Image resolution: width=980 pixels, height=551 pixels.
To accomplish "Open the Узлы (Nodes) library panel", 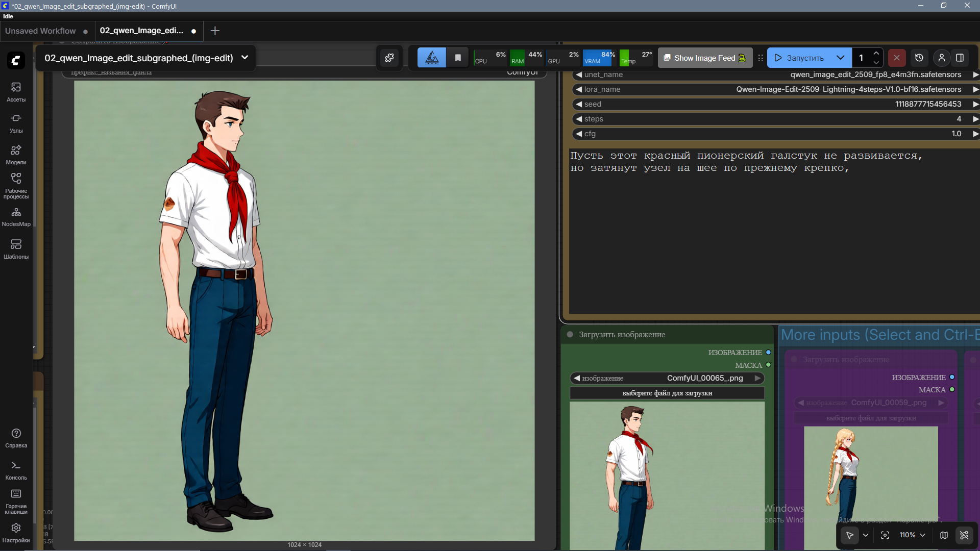I will (x=16, y=123).
